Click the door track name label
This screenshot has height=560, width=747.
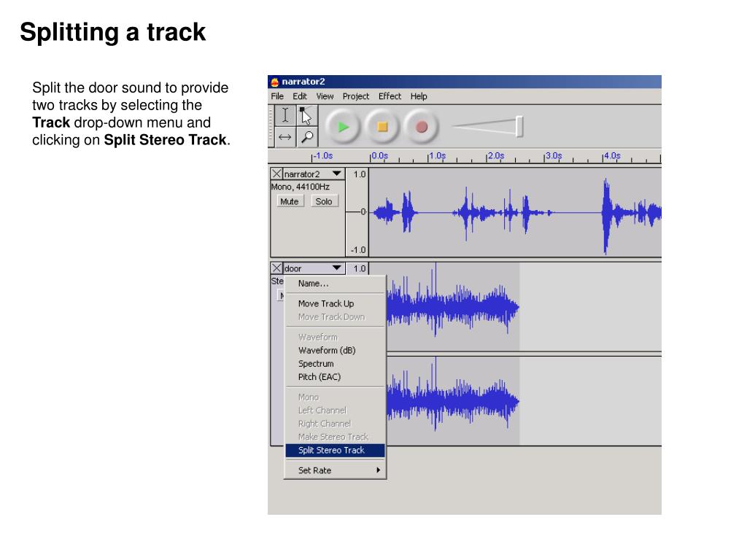coord(293,268)
